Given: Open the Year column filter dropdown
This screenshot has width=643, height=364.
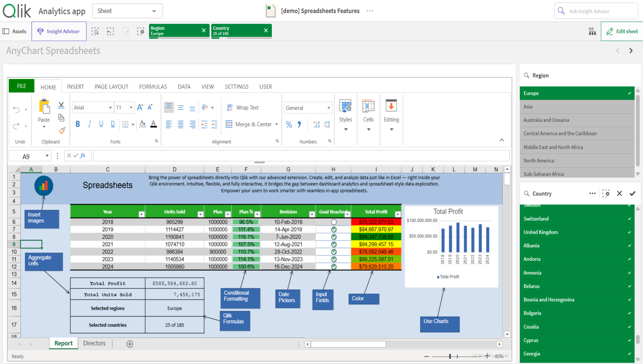Looking at the screenshot, I should [141, 214].
